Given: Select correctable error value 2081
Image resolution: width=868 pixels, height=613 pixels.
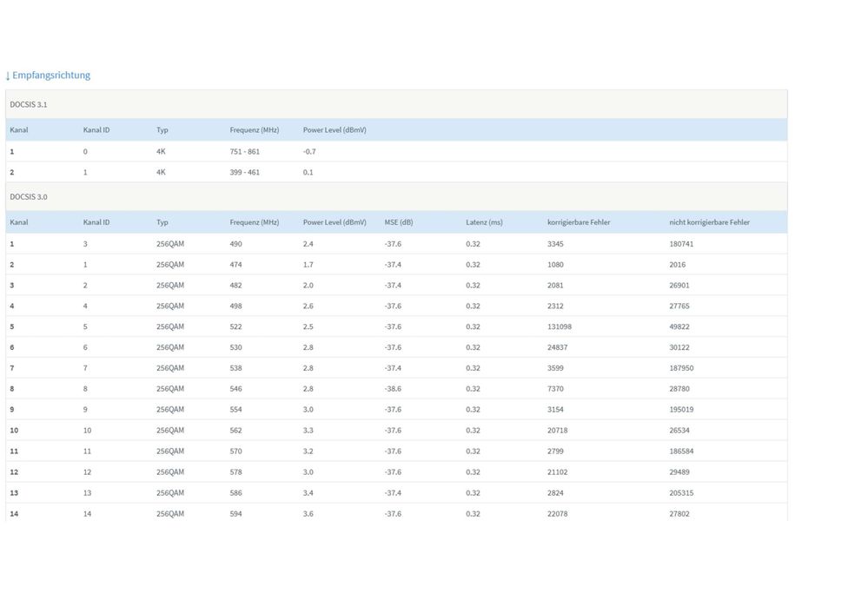Looking at the screenshot, I should 555,286.
